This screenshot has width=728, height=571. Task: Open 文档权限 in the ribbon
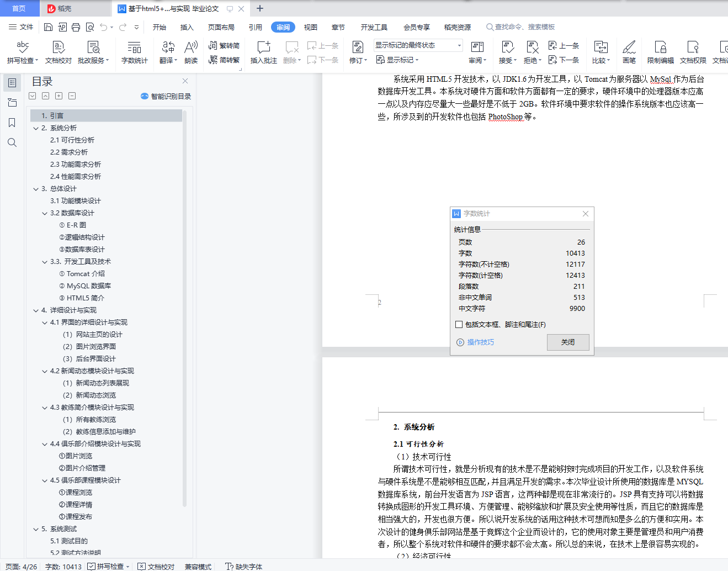pos(693,52)
